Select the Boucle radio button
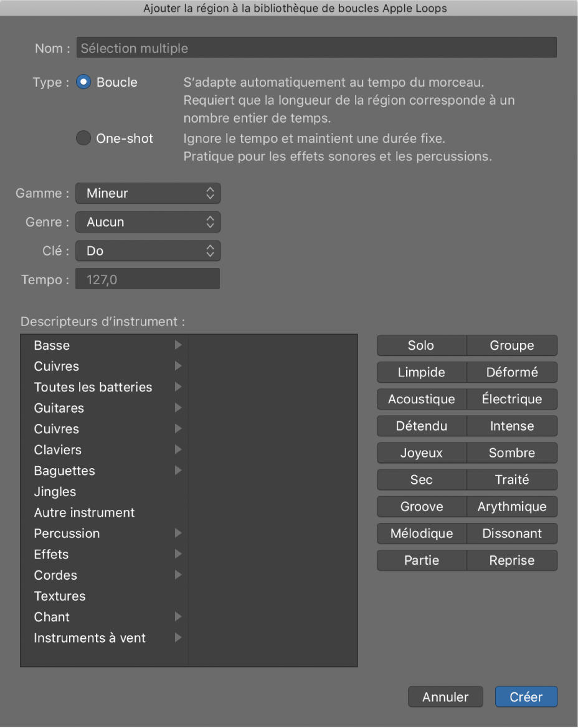This screenshot has height=728, width=578. pyautogui.click(x=83, y=82)
